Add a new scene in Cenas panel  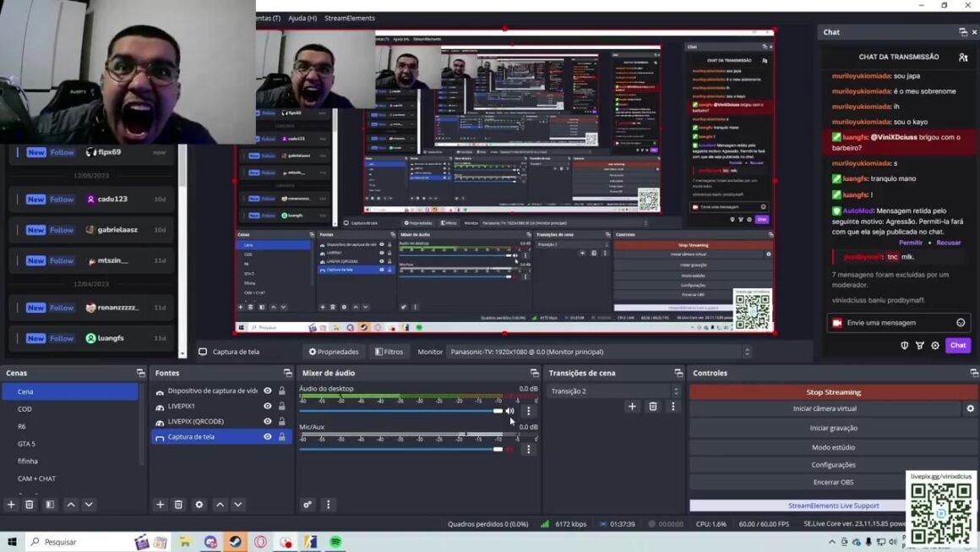coord(11,505)
